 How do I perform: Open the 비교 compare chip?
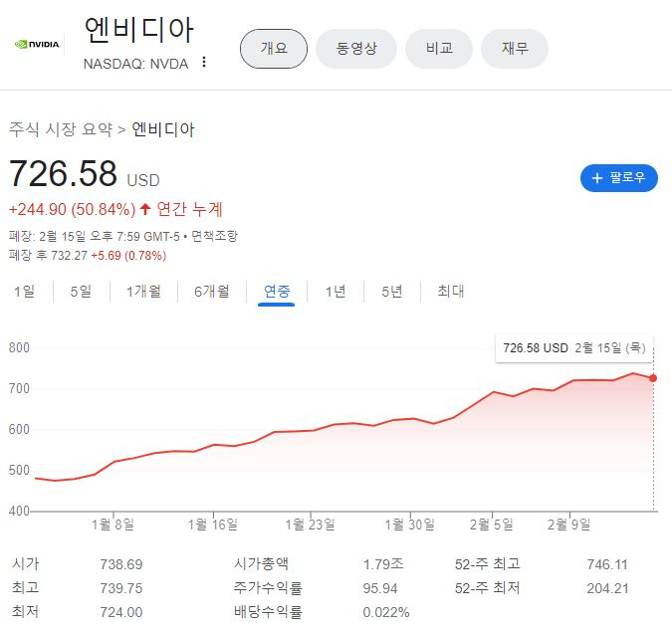coord(439,49)
